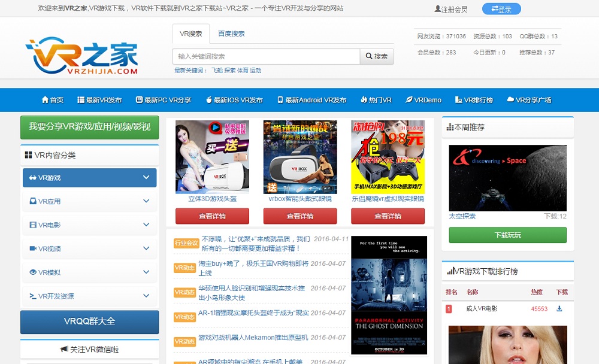Open VR分享广场 in the navigation bar
Image resolution: width=599 pixels, height=364 pixels.
(529, 100)
